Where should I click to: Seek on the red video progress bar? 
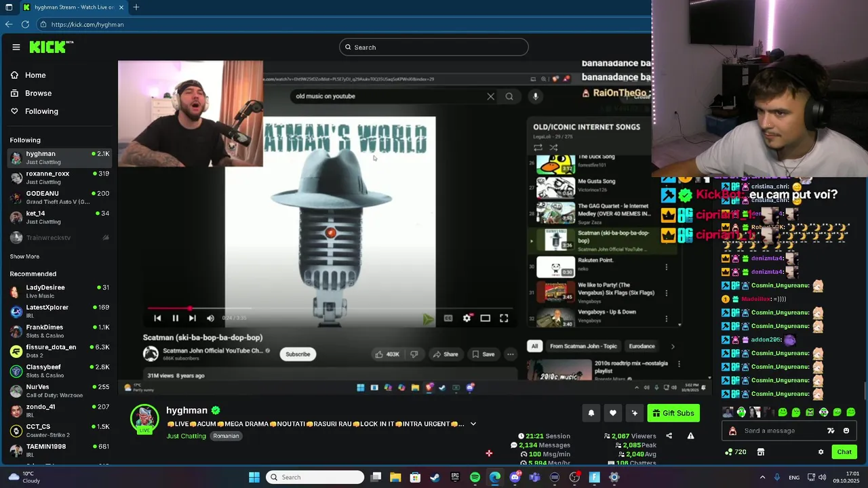tap(330, 308)
